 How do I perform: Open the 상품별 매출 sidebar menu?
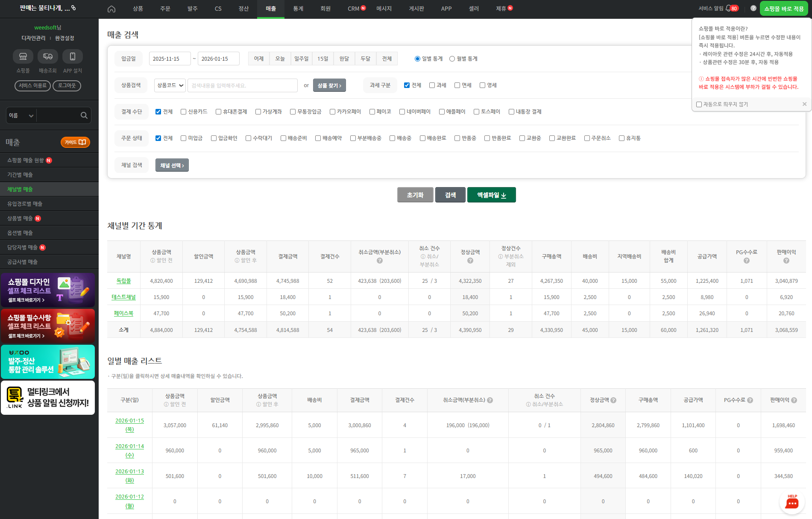coord(49,218)
